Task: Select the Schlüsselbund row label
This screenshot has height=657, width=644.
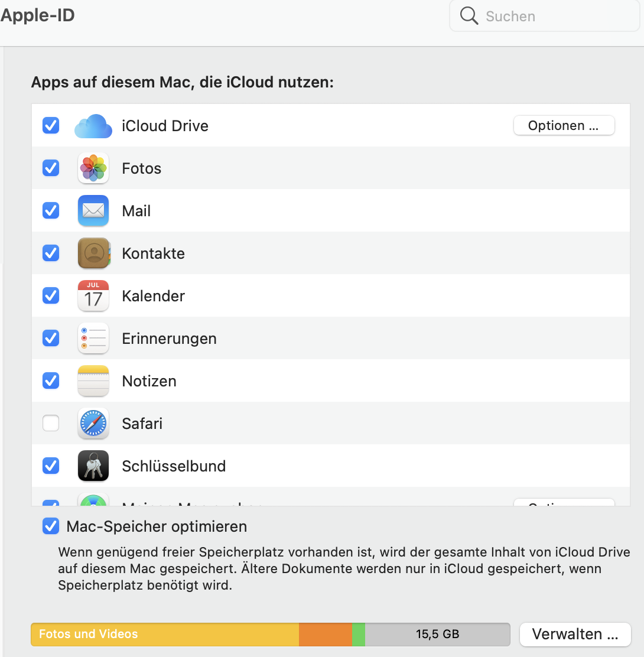Action: pyautogui.click(x=174, y=466)
